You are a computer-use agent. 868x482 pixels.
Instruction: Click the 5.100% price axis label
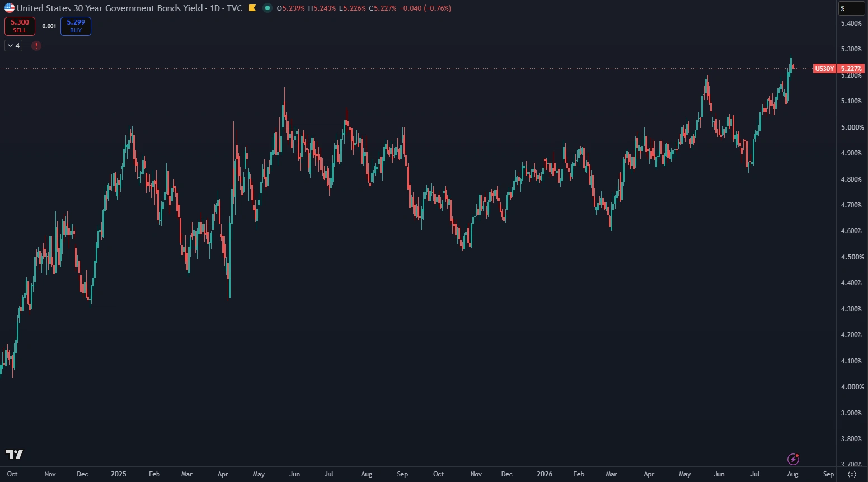click(851, 101)
